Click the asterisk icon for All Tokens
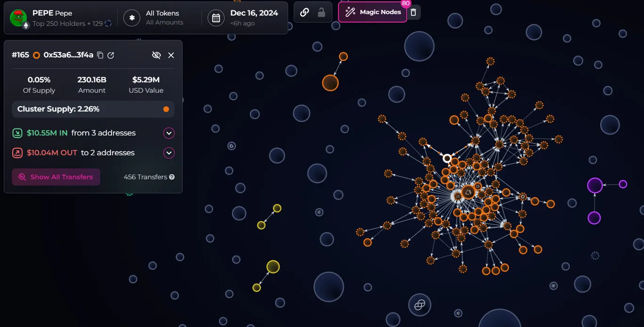 pos(132,18)
